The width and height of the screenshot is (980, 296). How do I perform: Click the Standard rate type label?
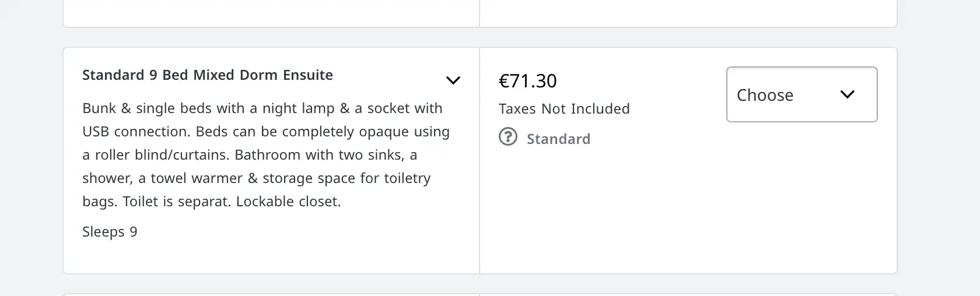pyautogui.click(x=558, y=139)
